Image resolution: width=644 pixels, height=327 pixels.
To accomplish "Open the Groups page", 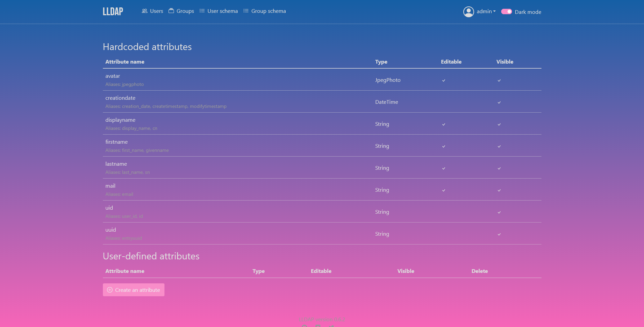I will (181, 11).
